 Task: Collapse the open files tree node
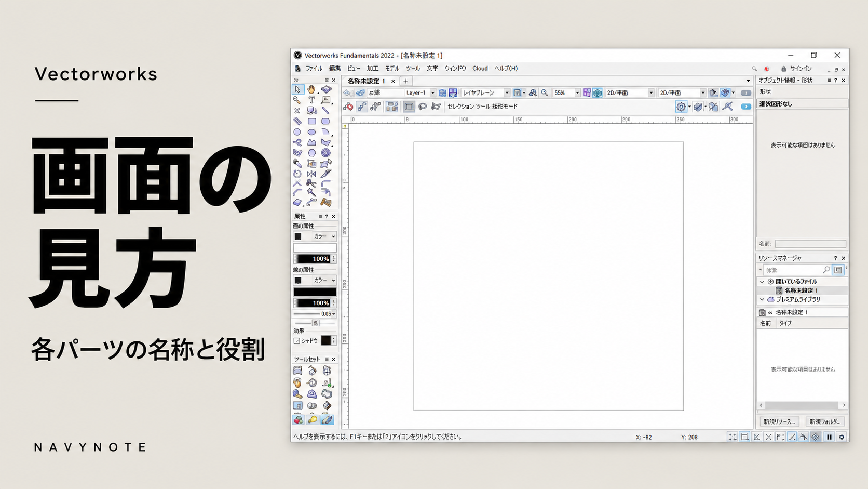click(762, 282)
